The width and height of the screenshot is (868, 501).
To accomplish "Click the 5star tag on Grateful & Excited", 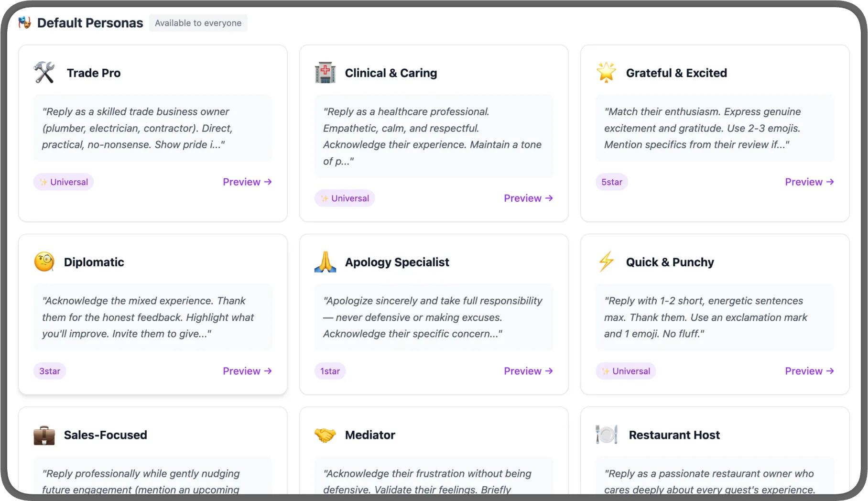I will point(612,182).
